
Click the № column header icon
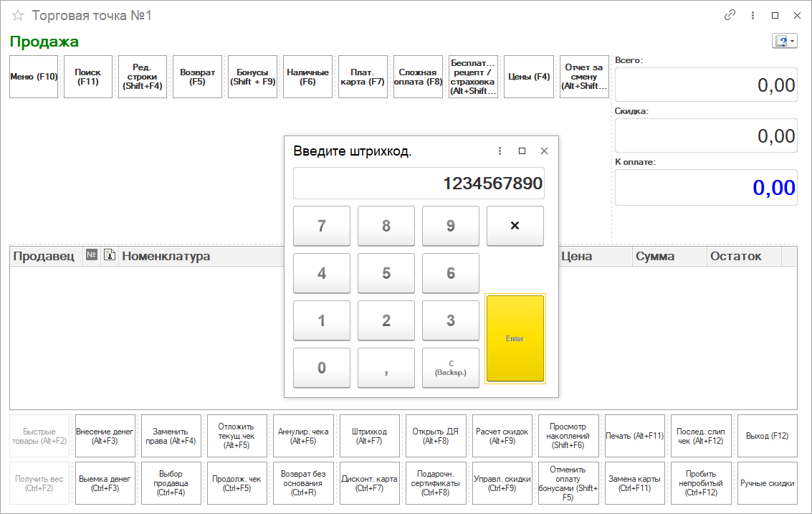tap(92, 255)
